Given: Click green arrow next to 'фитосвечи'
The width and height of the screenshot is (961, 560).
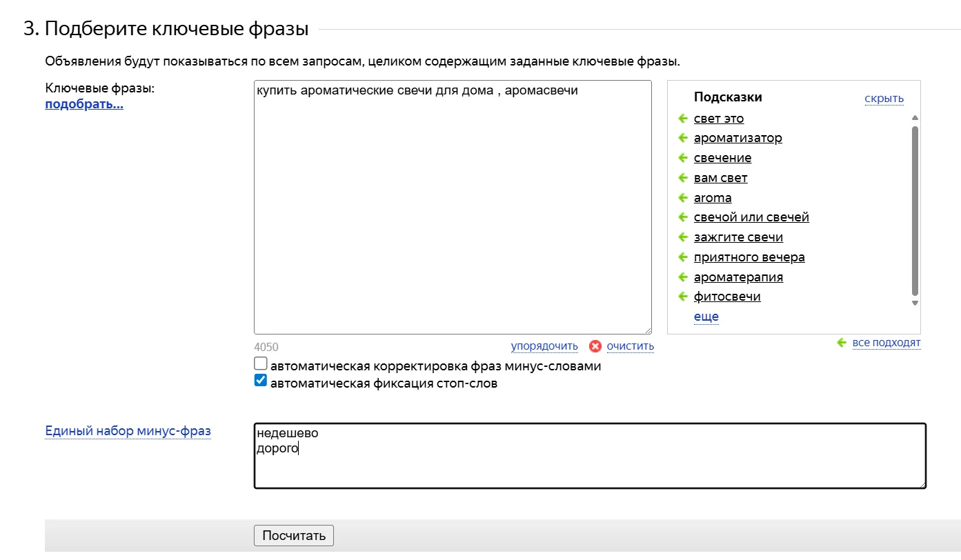Looking at the screenshot, I should pyautogui.click(x=683, y=297).
